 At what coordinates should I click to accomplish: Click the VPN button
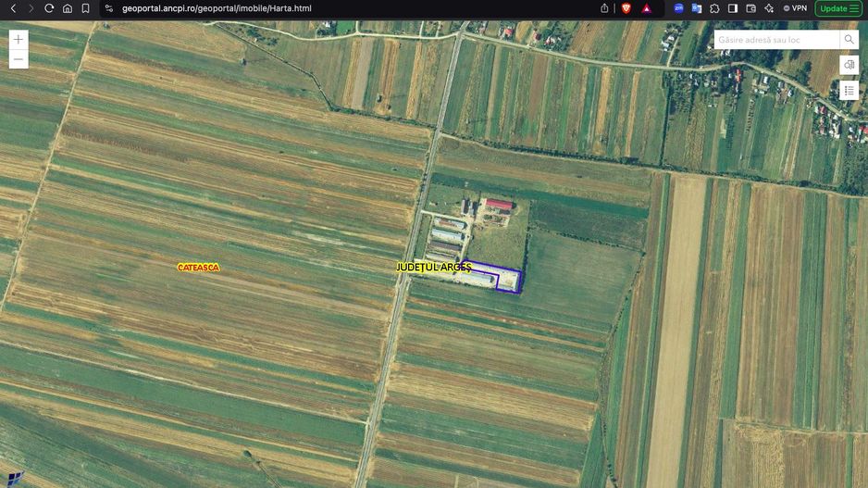795,8
